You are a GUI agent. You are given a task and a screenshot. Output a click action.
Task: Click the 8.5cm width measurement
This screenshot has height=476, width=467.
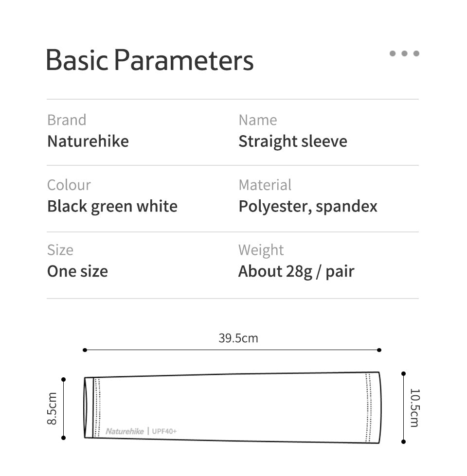click(52, 408)
